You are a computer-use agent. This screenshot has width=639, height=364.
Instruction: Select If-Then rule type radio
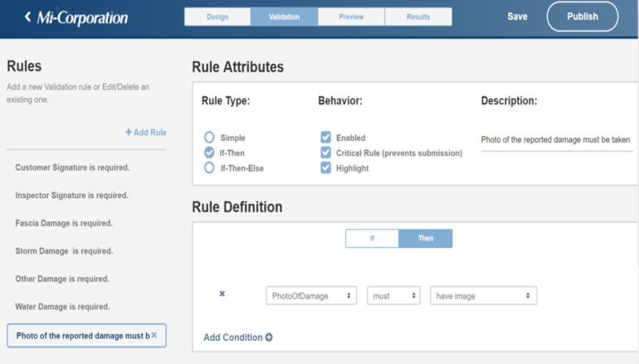click(x=209, y=153)
